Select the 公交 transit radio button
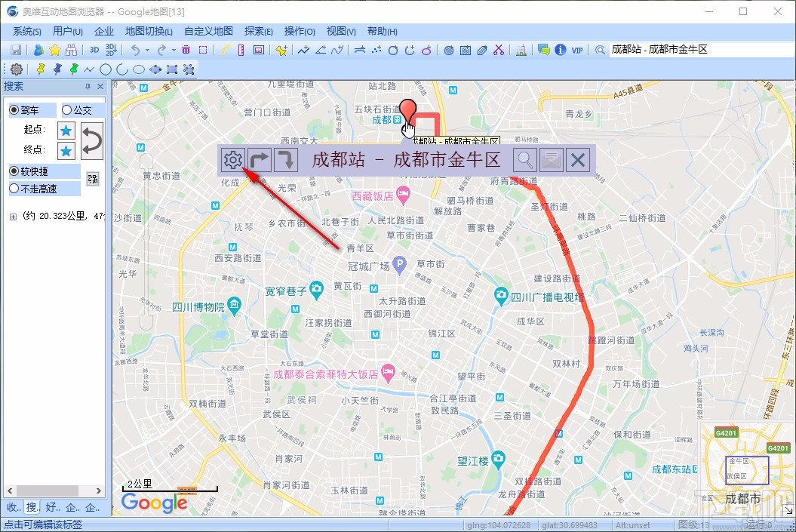This screenshot has height=532, width=796. (66, 110)
